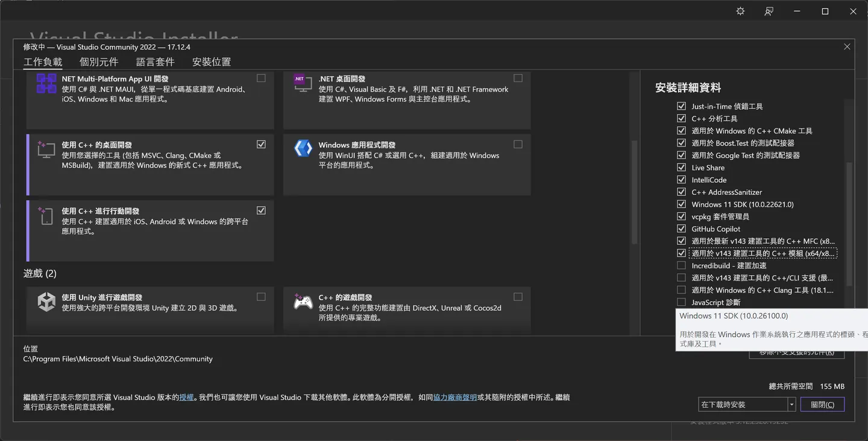Uncheck the vcpkg 套件管理員 component
The image size is (868, 441).
point(681,216)
